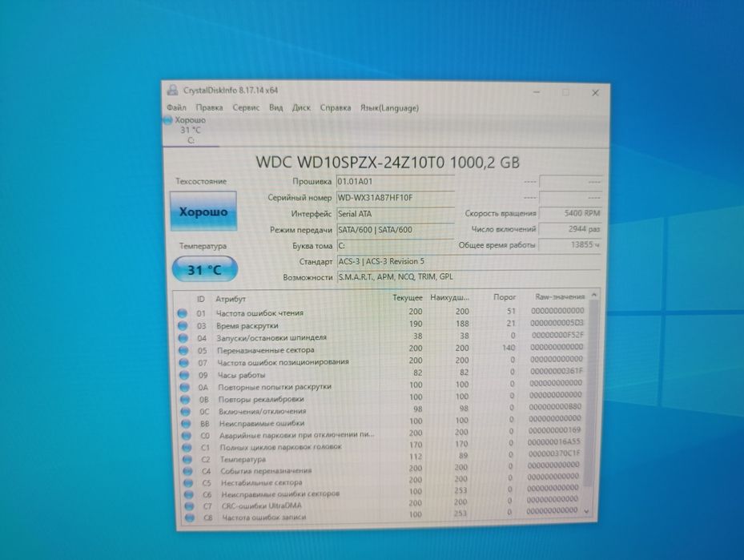Image resolution: width=744 pixels, height=560 pixels.
Task: Click the status icon for attribute 0A
Action: (x=185, y=387)
